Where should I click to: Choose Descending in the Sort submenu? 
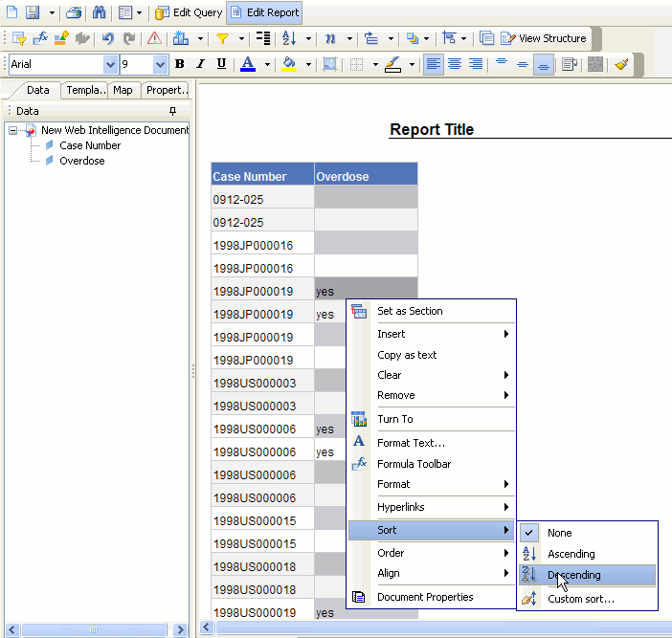point(574,575)
